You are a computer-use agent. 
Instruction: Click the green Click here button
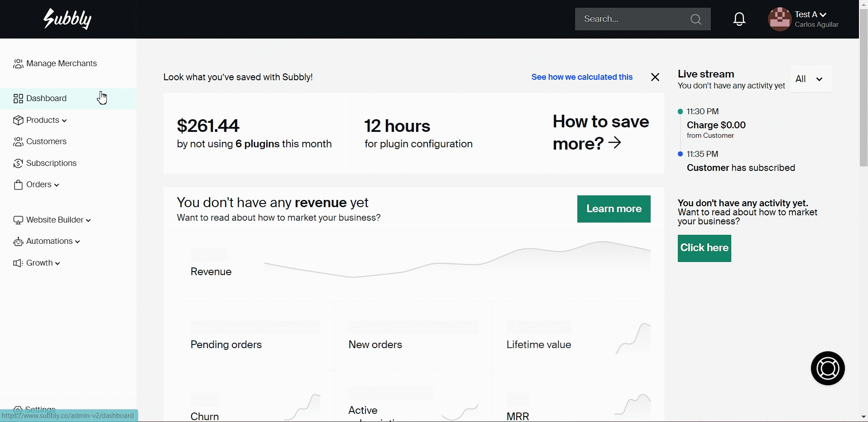click(x=704, y=248)
